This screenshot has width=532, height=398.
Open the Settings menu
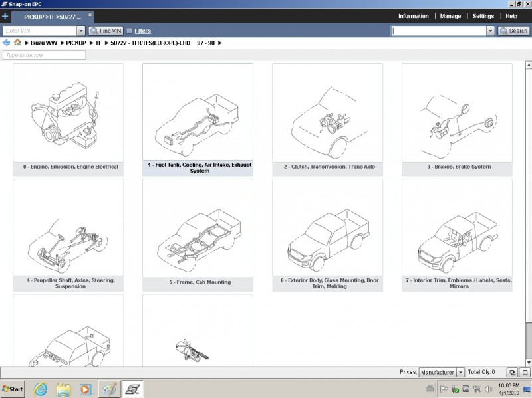pyautogui.click(x=483, y=16)
